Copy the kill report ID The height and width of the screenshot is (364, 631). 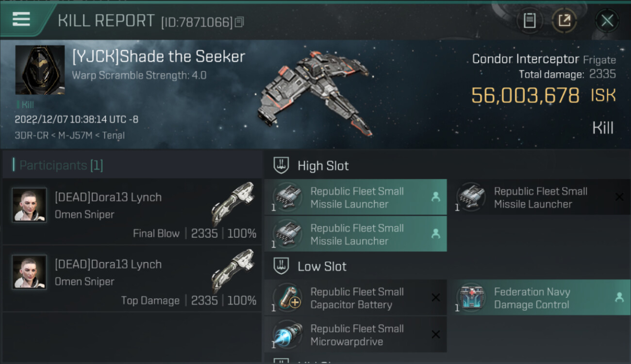tap(239, 22)
